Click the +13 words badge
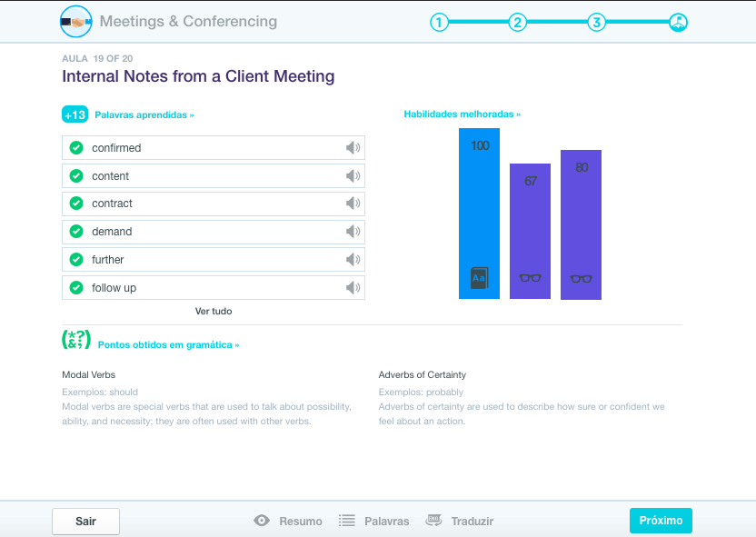756x537 pixels. point(75,114)
